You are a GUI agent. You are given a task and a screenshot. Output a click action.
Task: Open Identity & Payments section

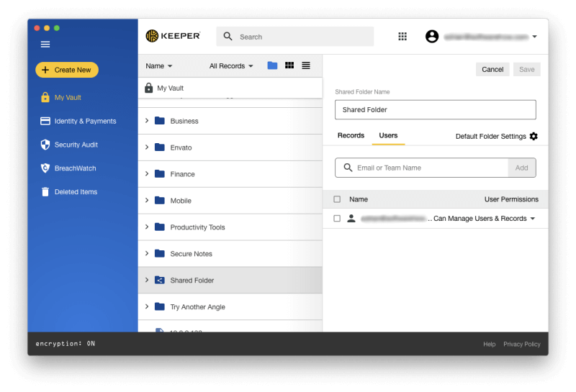coord(85,121)
